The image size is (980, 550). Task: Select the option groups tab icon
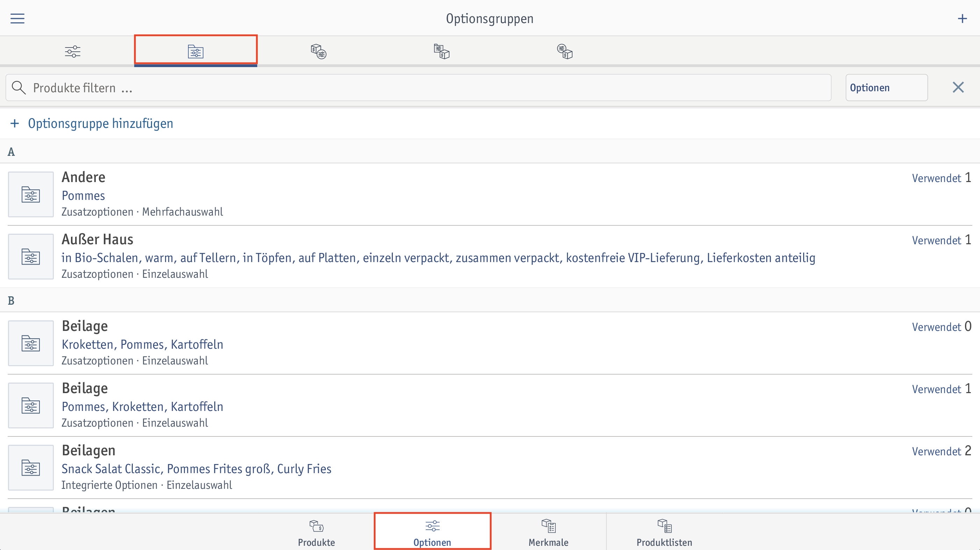(x=195, y=51)
